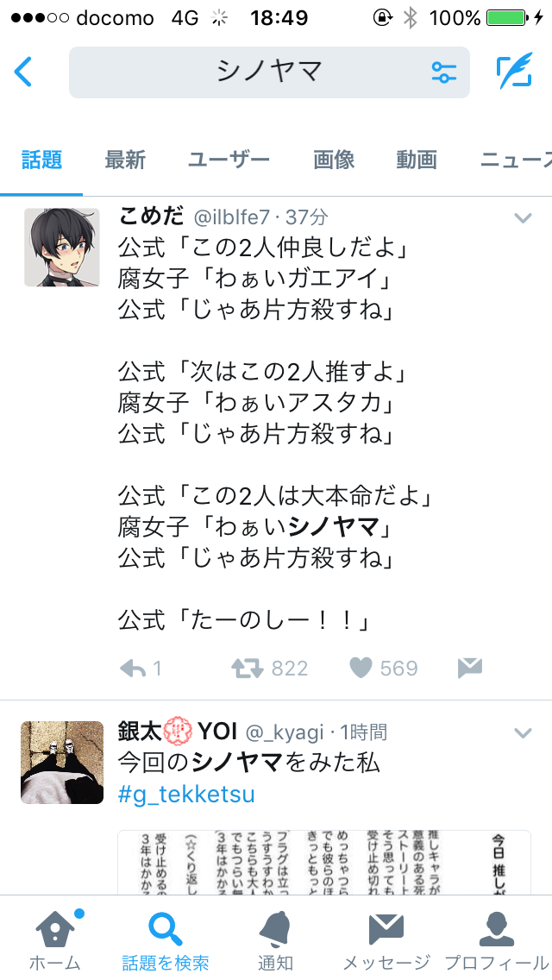This screenshot has width=552, height=980.
Task: Open search filter settings icon
Action: [444, 72]
